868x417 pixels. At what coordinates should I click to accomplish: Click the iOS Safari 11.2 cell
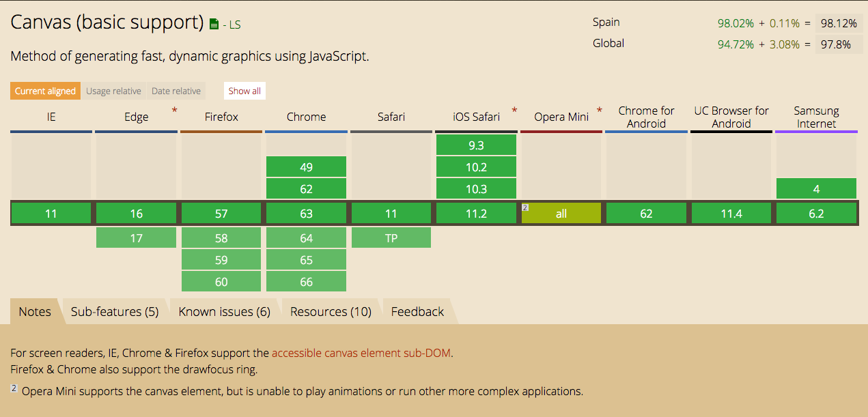tap(476, 214)
